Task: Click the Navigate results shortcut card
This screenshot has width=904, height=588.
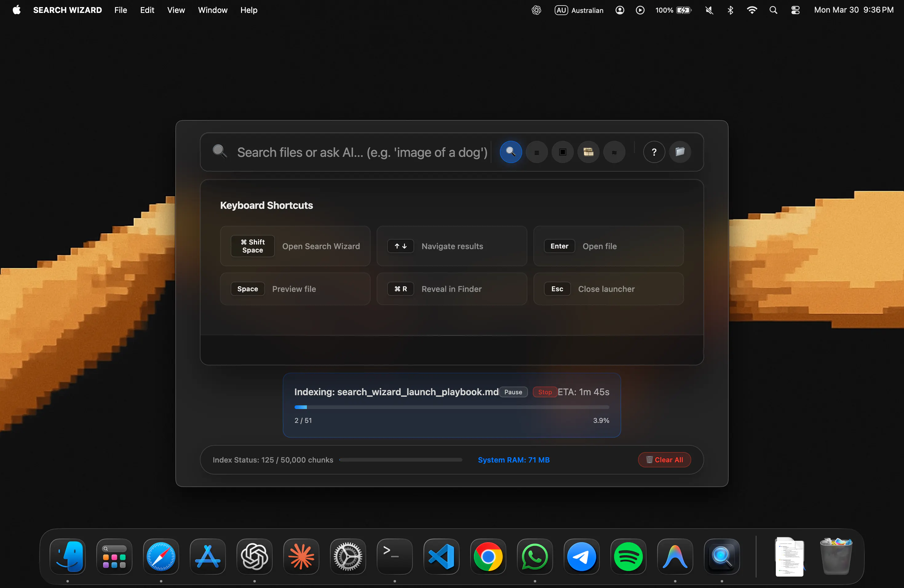Action: 452,246
